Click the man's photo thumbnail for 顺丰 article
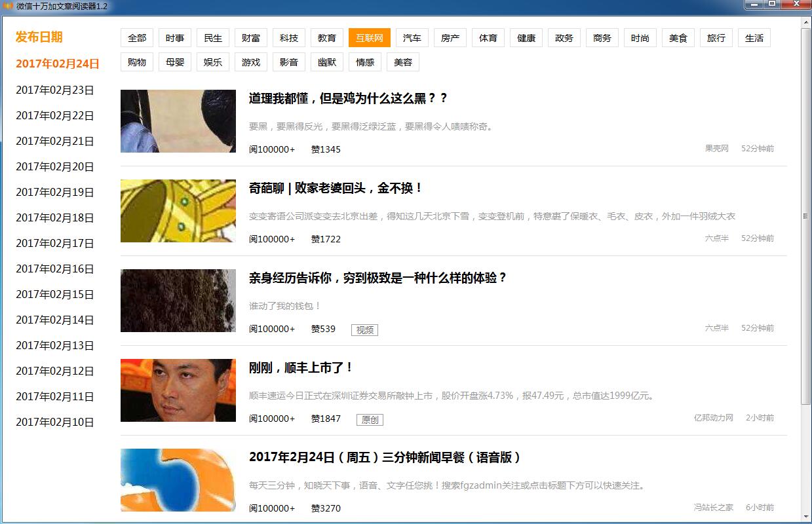 coord(178,390)
